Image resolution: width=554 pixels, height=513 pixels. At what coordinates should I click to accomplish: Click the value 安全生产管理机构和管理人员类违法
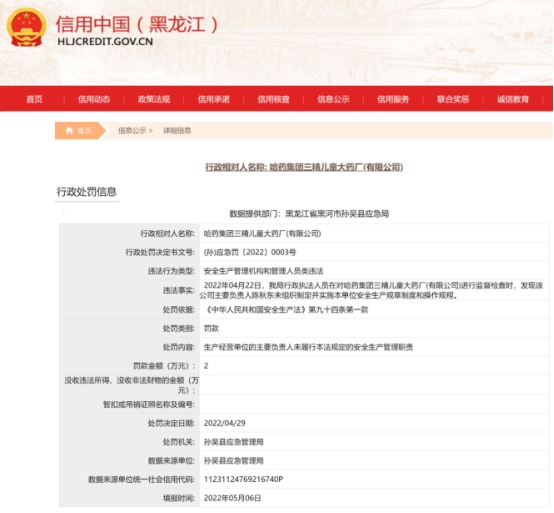pyautogui.click(x=263, y=271)
